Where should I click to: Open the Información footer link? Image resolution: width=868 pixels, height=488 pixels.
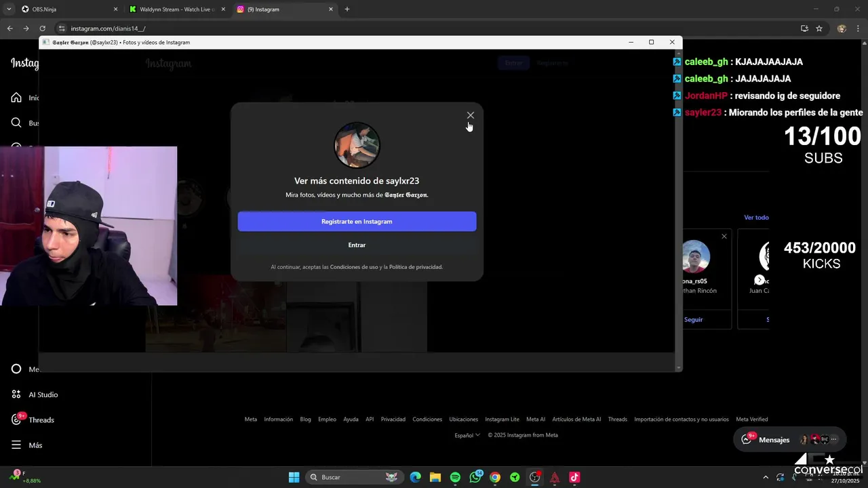[x=279, y=420]
